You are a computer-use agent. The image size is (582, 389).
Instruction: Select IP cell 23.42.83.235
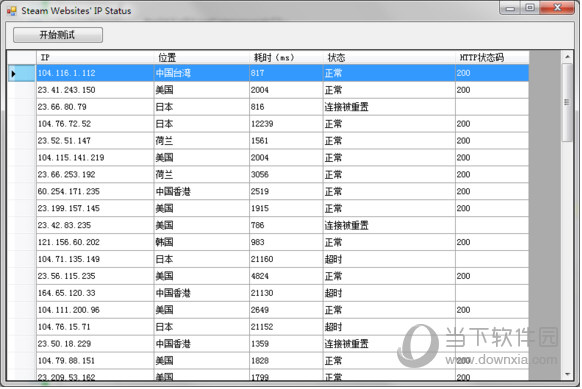pos(95,226)
